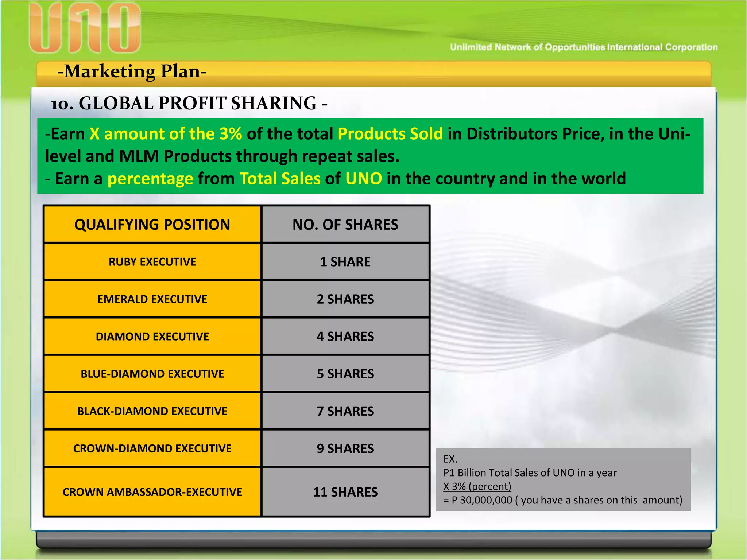Click the '7 SHARES' cell

coord(345,411)
